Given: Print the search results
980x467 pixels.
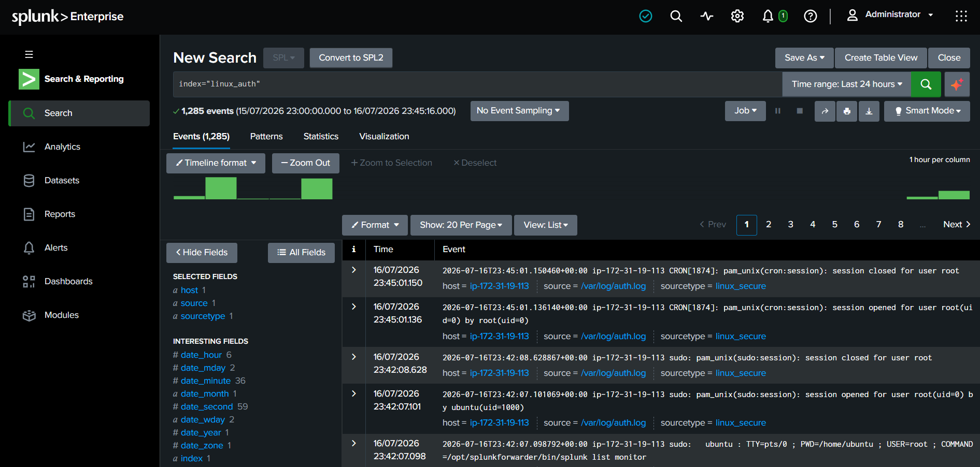Looking at the screenshot, I should (847, 111).
